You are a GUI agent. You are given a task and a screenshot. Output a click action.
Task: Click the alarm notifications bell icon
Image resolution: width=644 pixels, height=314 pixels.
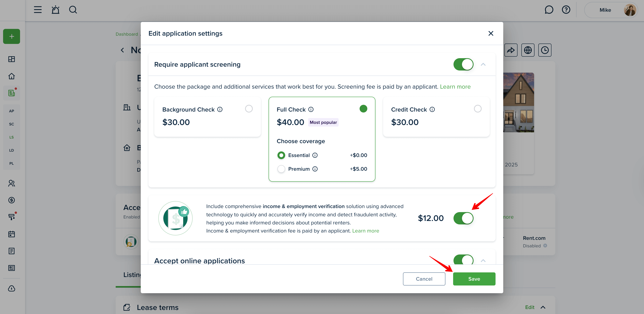56,10
